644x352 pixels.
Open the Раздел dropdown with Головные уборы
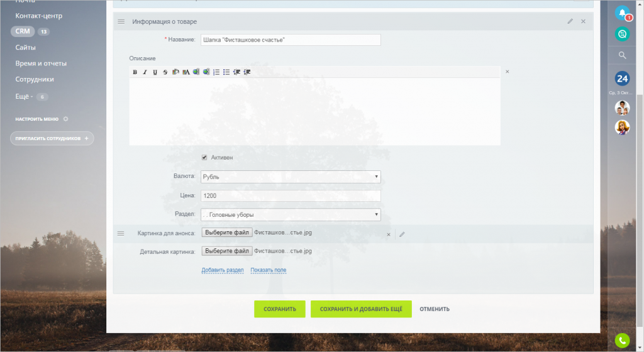pyautogui.click(x=291, y=215)
